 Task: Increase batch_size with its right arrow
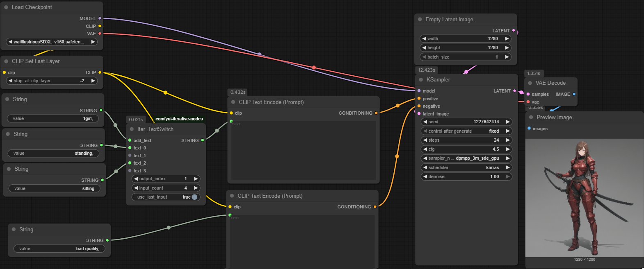507,57
